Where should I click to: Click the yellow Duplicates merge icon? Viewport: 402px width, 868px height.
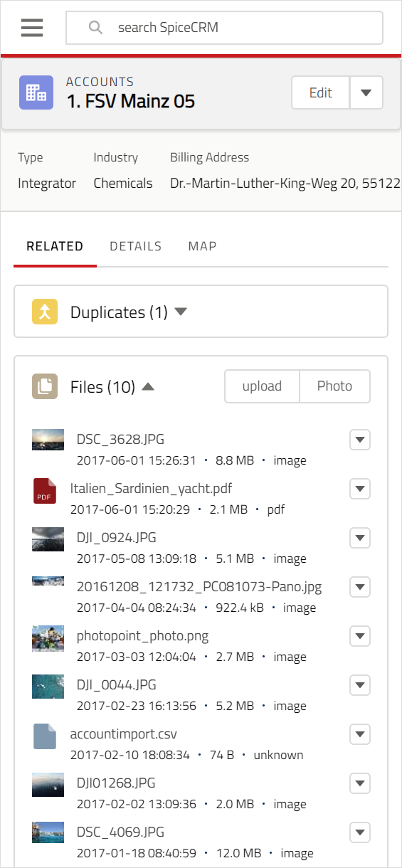(x=45, y=312)
